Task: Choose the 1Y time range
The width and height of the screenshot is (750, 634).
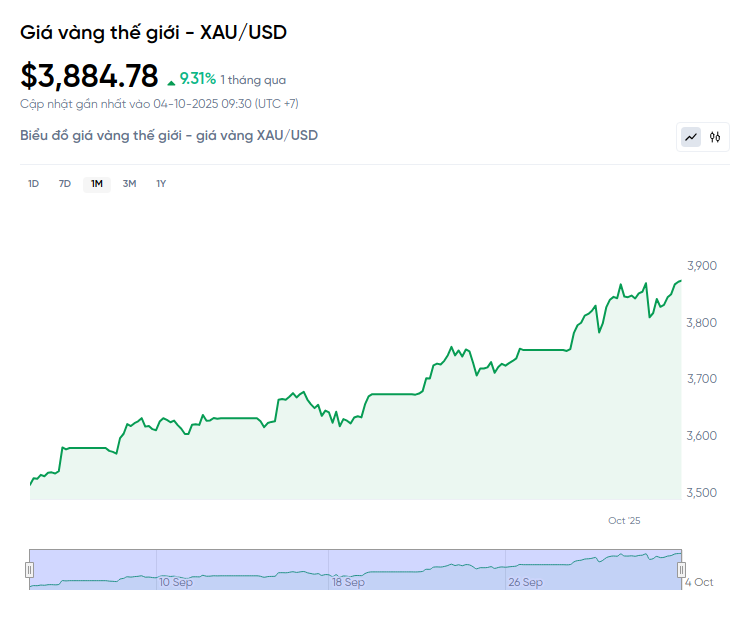Action: pos(161,184)
